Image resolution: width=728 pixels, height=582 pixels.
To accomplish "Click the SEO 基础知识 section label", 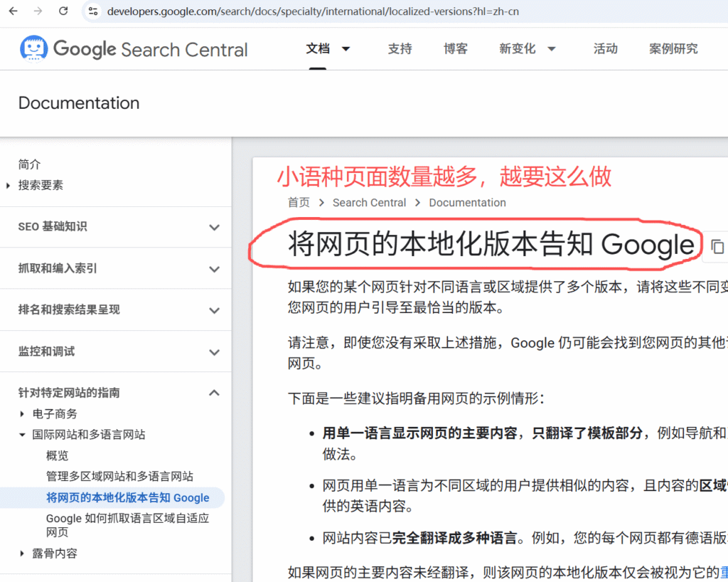I will click(53, 227).
